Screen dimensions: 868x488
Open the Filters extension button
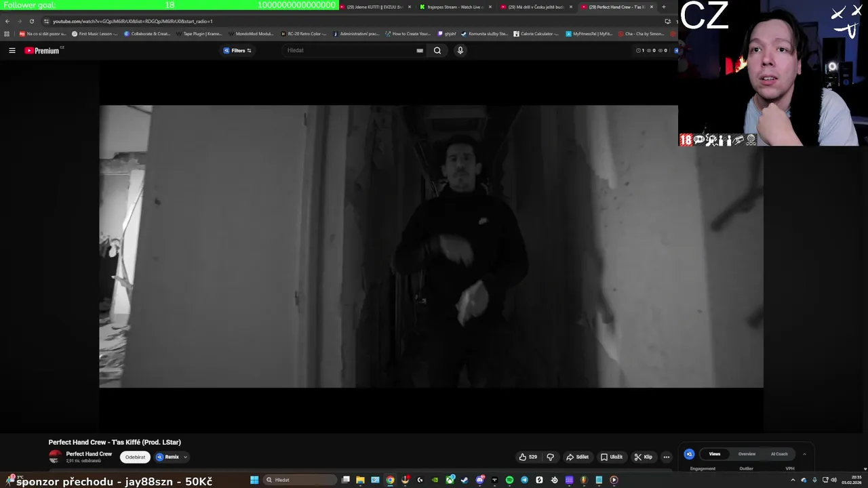pos(237,50)
